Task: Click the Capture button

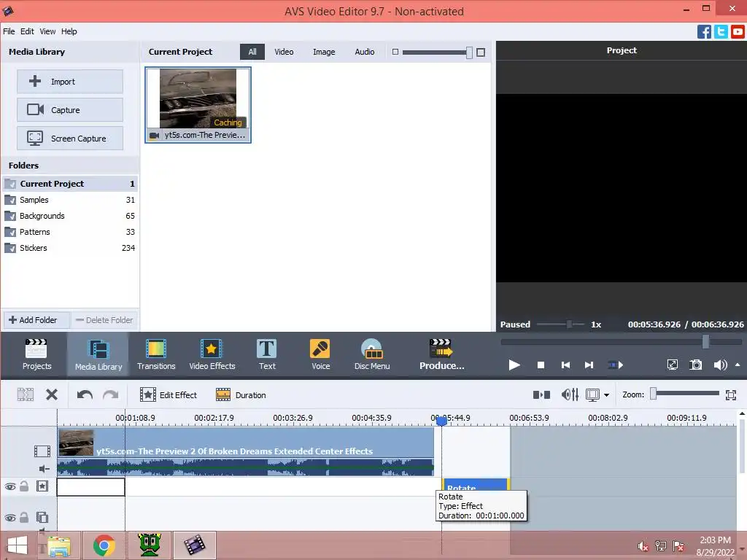Action: tap(70, 110)
